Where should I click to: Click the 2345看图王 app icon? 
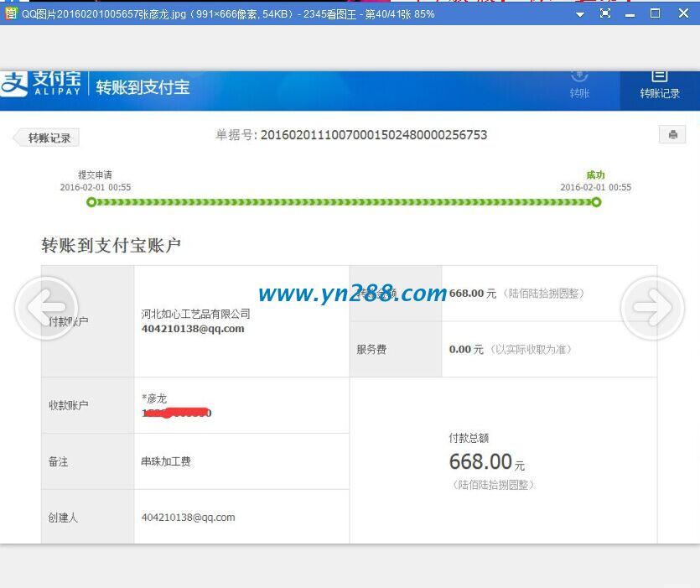pyautogui.click(x=11, y=13)
